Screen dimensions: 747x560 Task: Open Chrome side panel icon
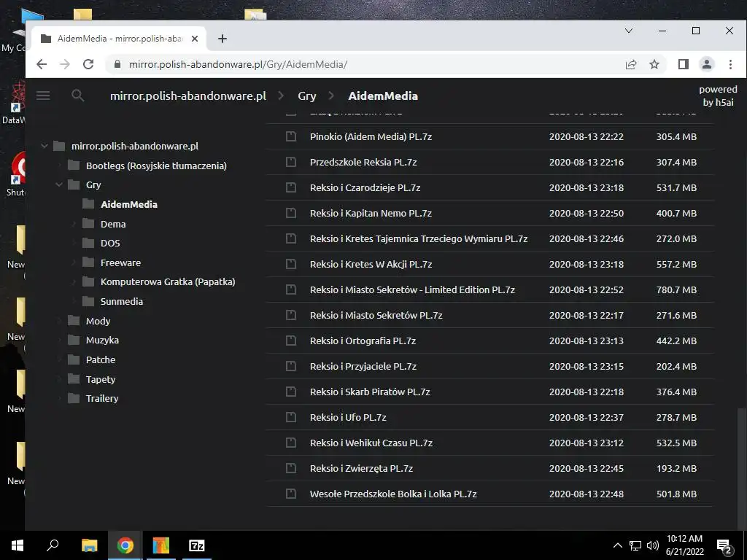point(683,64)
